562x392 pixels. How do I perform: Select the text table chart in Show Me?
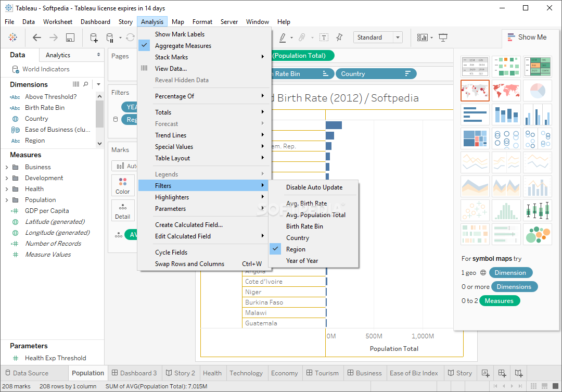tap(475, 66)
